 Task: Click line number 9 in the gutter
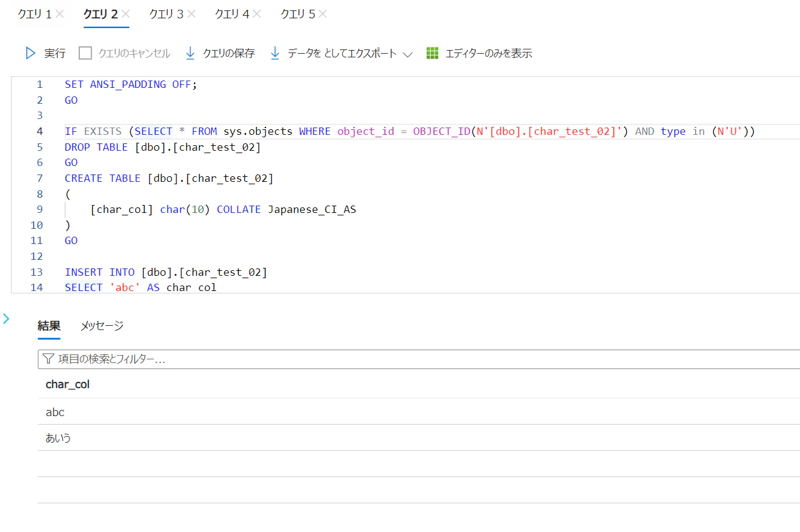pyautogui.click(x=40, y=209)
